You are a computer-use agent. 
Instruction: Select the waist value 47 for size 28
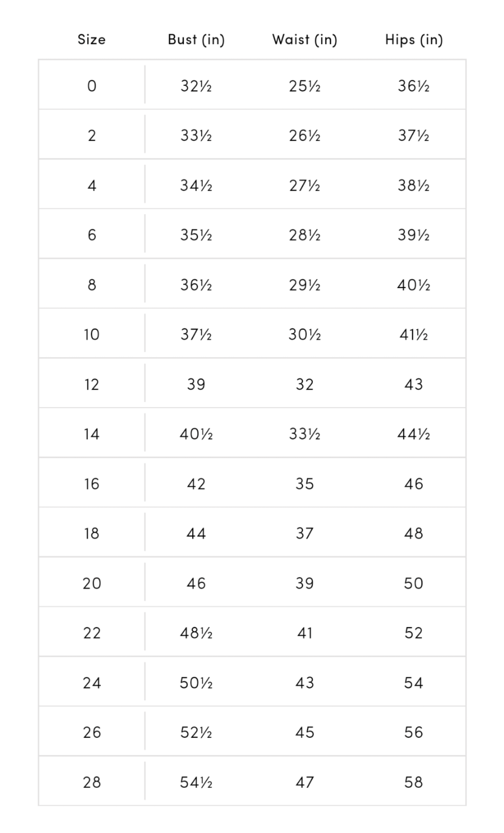[304, 782]
